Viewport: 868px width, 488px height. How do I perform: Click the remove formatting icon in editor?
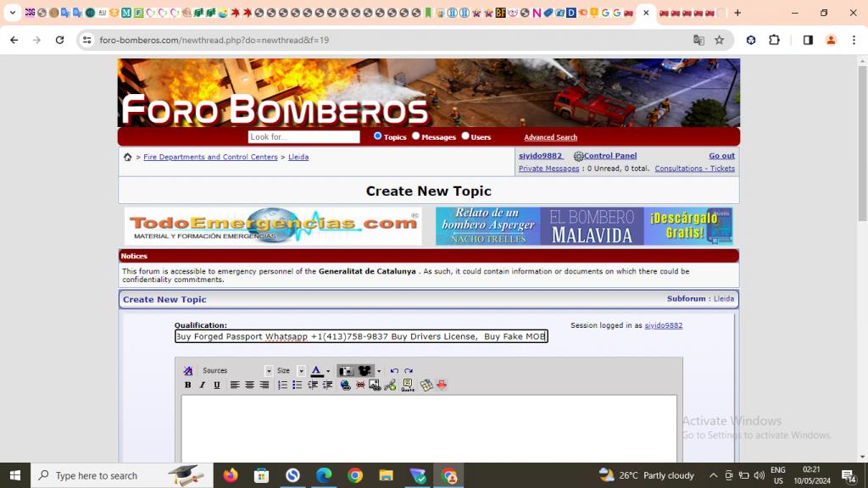pos(188,371)
